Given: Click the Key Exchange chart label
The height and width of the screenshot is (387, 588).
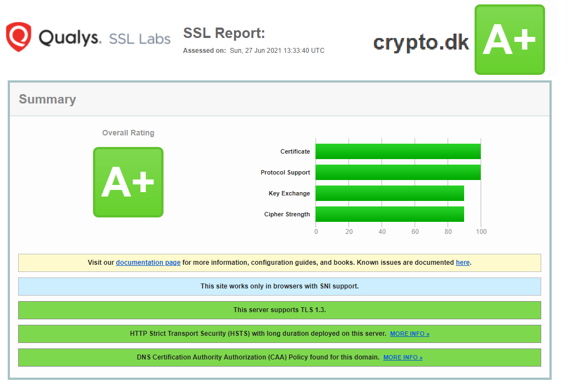Looking at the screenshot, I should pos(289,193).
